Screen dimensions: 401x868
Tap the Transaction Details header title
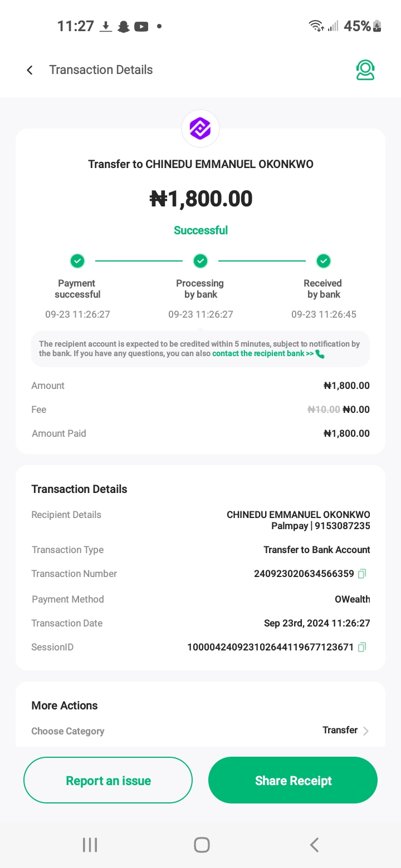[x=101, y=70]
